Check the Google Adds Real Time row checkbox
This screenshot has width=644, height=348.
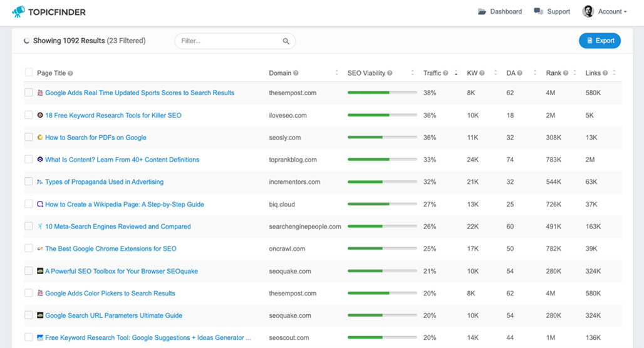click(28, 93)
